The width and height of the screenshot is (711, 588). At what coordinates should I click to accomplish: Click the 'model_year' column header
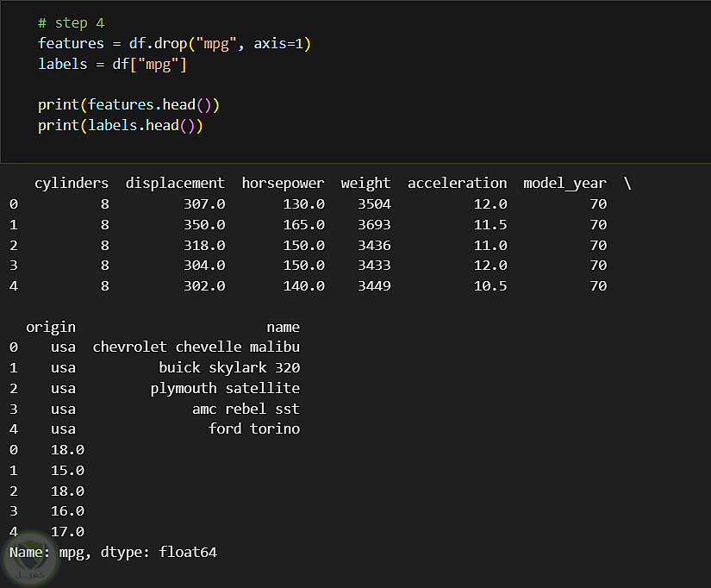pos(564,183)
